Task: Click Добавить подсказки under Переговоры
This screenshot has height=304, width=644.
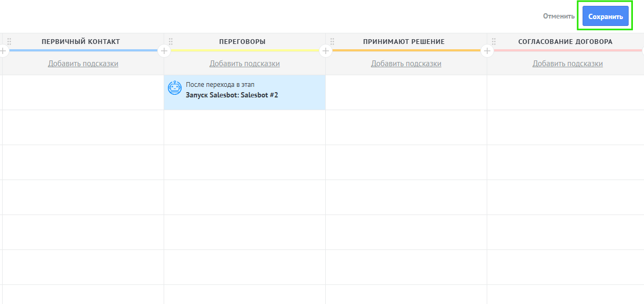Action: (245, 64)
